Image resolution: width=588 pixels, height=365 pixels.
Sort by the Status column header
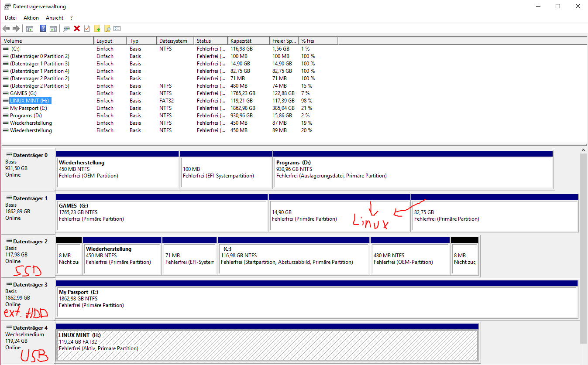click(211, 41)
